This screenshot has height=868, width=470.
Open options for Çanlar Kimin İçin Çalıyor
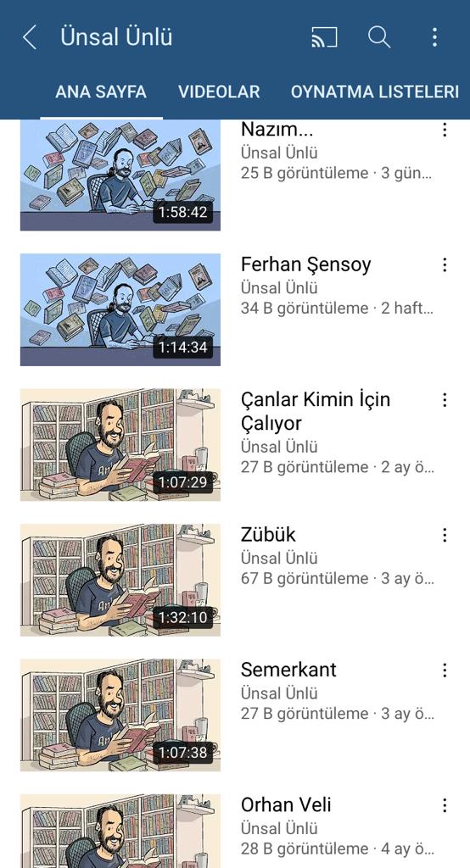pos(445,400)
